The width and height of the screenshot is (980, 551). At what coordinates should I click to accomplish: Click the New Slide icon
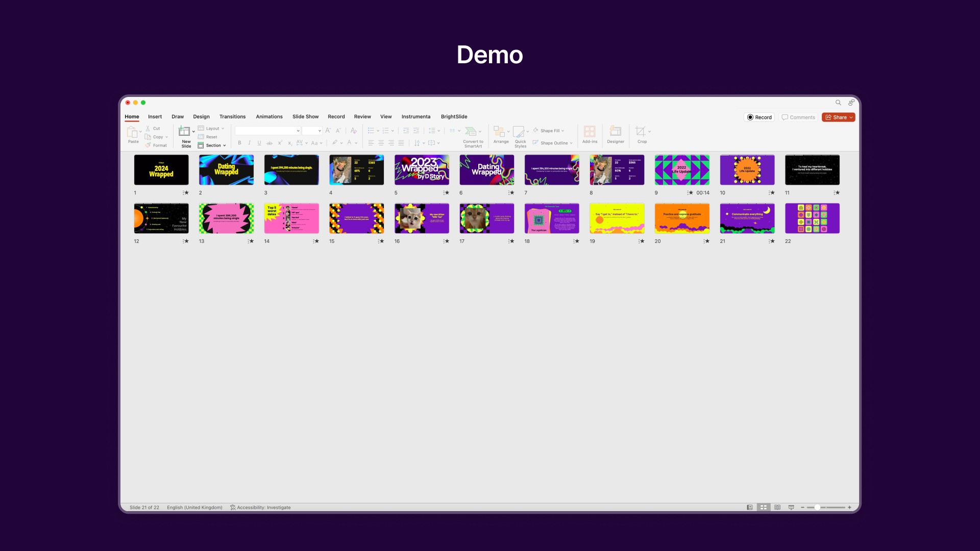pos(184,132)
